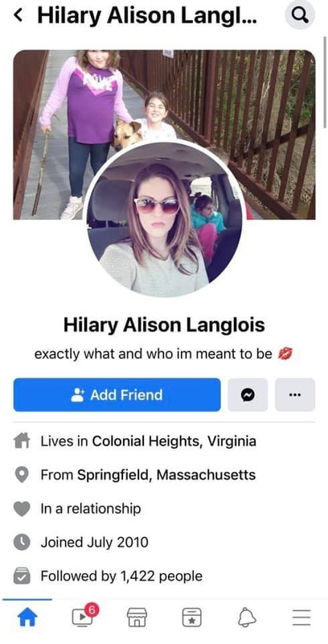Open the Marketplace storefront icon
Viewport: 328px width, 644px height.
[x=137, y=617]
